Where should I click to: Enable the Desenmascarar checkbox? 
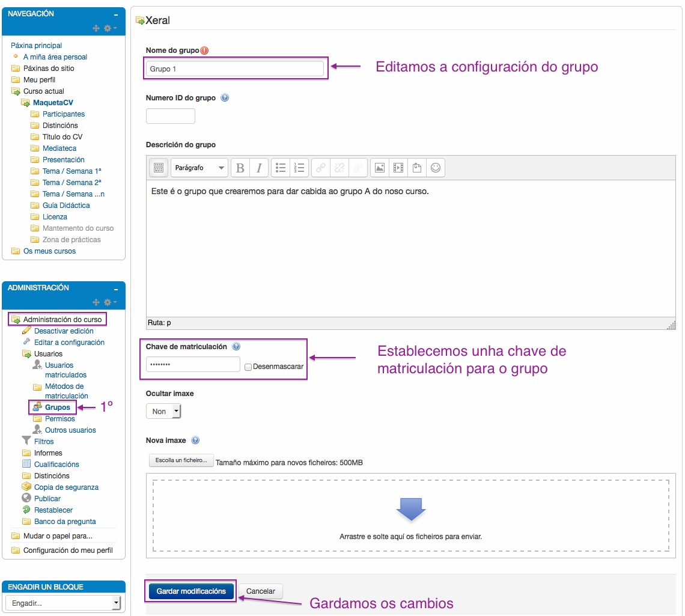246,366
